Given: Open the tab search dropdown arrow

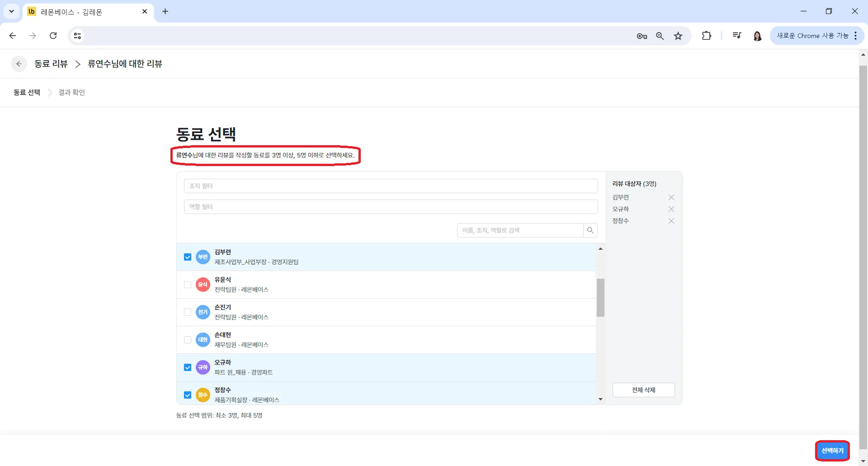Looking at the screenshot, I should [x=12, y=11].
